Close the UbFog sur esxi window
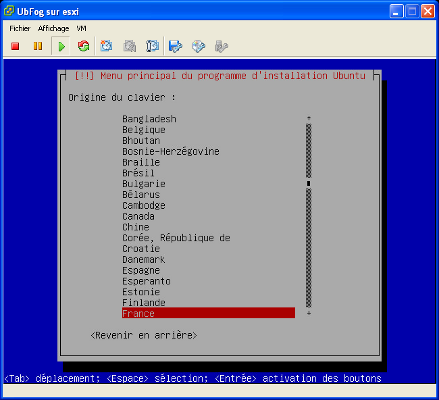 428,11
